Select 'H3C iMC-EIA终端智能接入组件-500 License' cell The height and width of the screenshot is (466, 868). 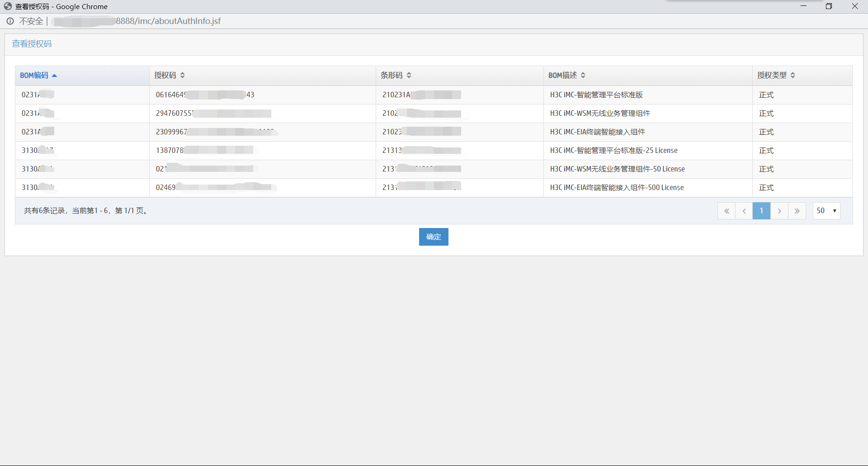[x=617, y=188]
